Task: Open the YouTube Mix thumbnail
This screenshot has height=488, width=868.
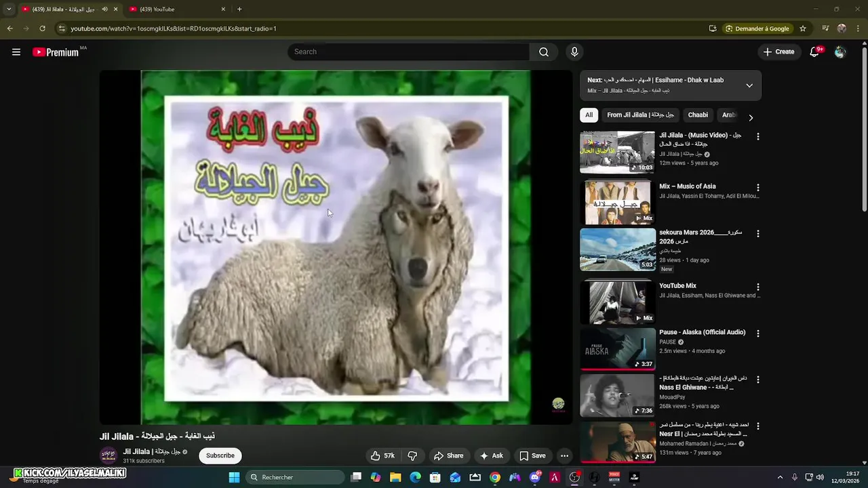Action: tap(618, 302)
